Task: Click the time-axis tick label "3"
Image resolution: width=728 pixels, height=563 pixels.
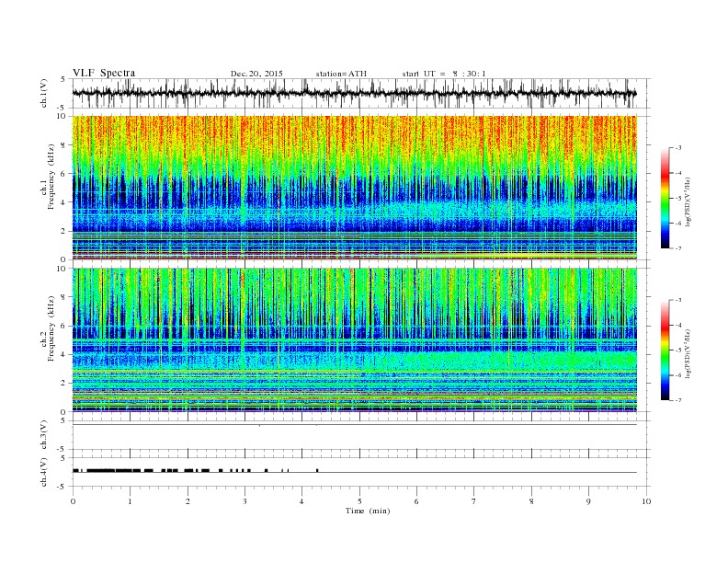Action: coord(245,501)
